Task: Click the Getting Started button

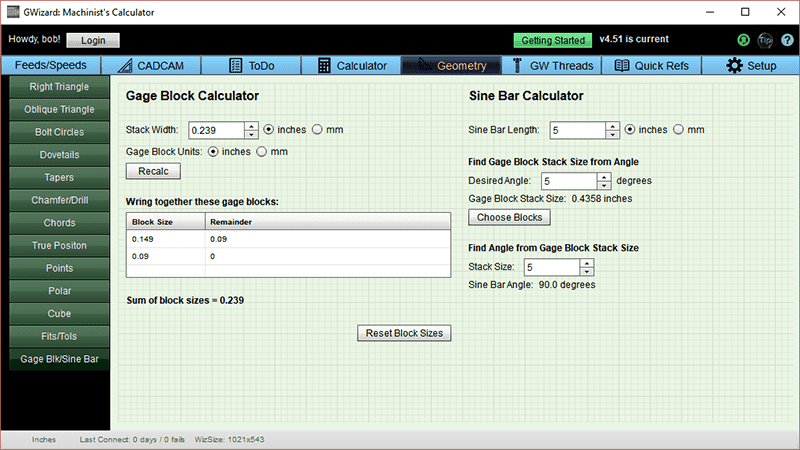Action: (x=553, y=40)
